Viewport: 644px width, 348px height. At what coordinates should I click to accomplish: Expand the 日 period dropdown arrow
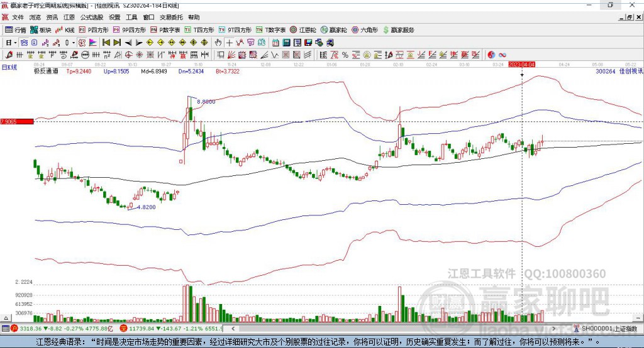click(x=15, y=43)
